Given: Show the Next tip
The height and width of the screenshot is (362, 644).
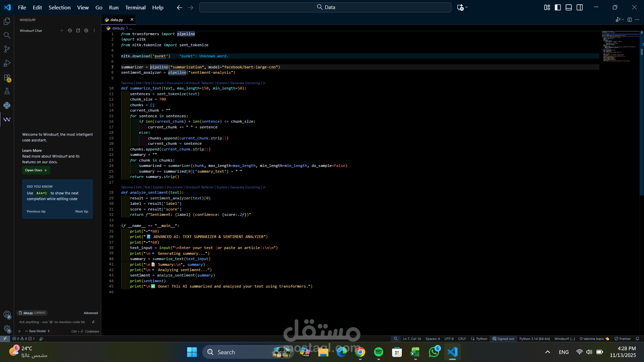Looking at the screenshot, I should tap(82, 212).
